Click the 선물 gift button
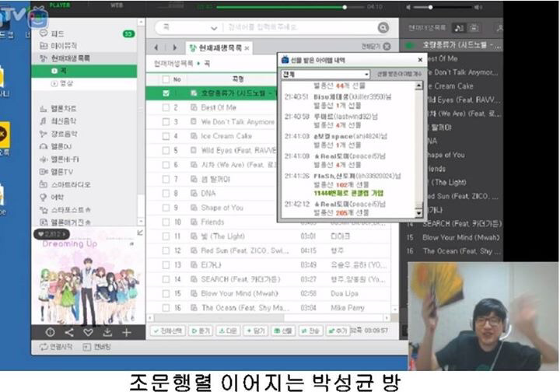Viewport: 560px width, 392px height. pyautogui.click(x=283, y=331)
